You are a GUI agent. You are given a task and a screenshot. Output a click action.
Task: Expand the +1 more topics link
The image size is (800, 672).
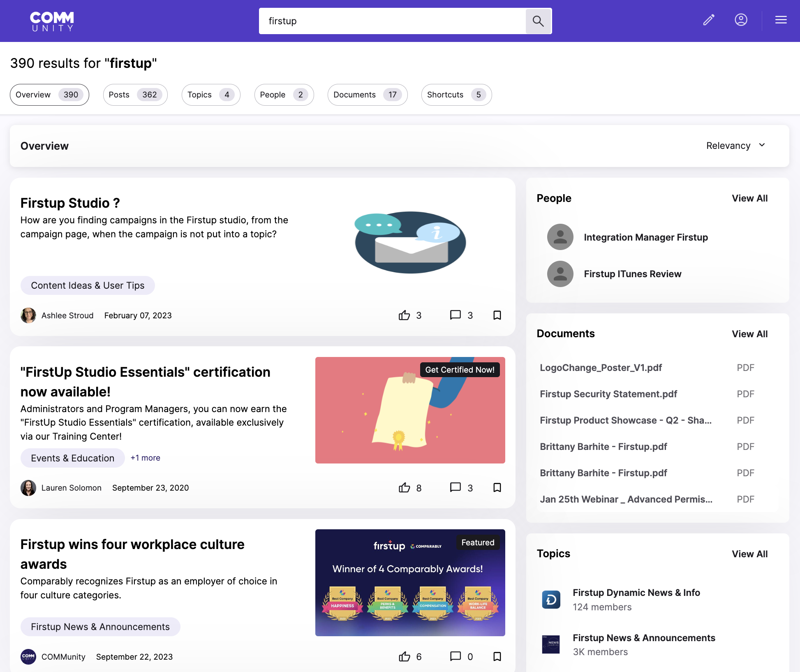tap(146, 458)
